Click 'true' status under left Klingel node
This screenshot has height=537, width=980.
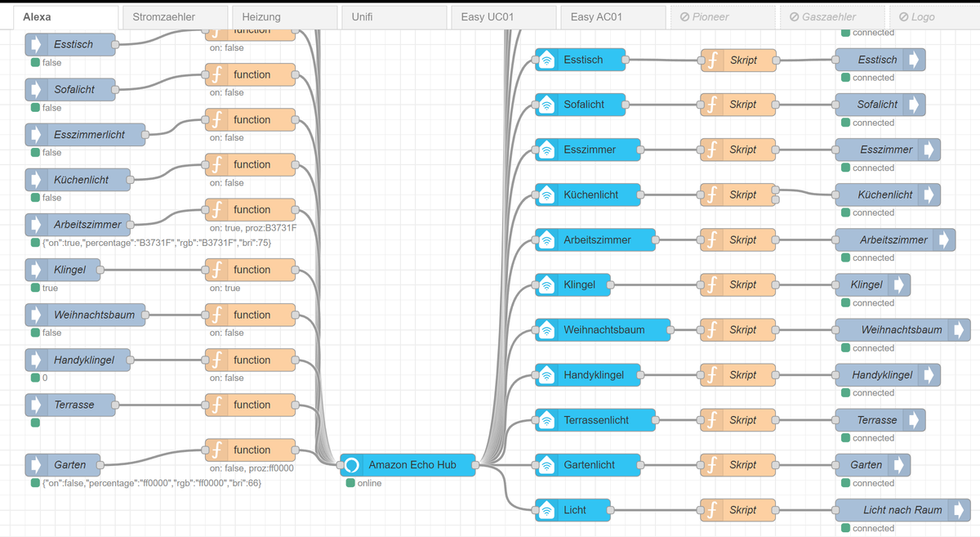(x=44, y=288)
